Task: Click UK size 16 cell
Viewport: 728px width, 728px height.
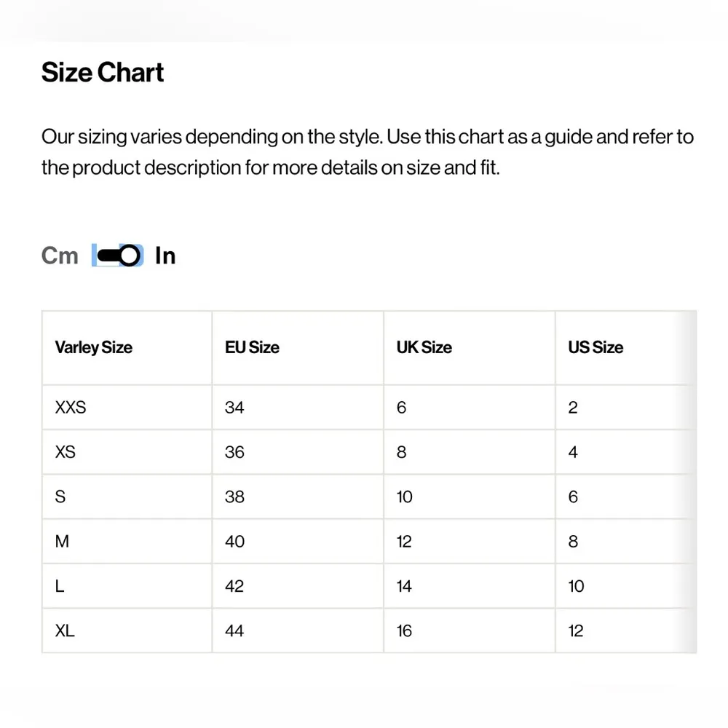Action: pyautogui.click(x=404, y=630)
